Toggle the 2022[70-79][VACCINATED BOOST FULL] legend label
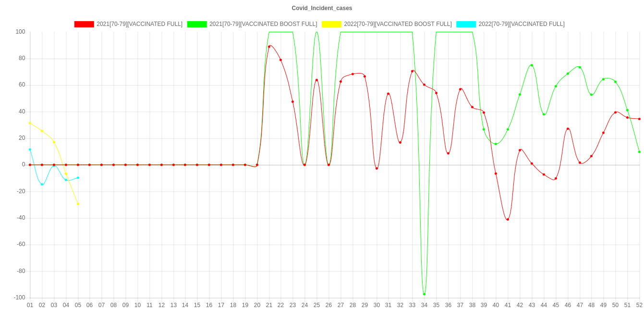Screen dimensions: 644x322 (397, 24)
